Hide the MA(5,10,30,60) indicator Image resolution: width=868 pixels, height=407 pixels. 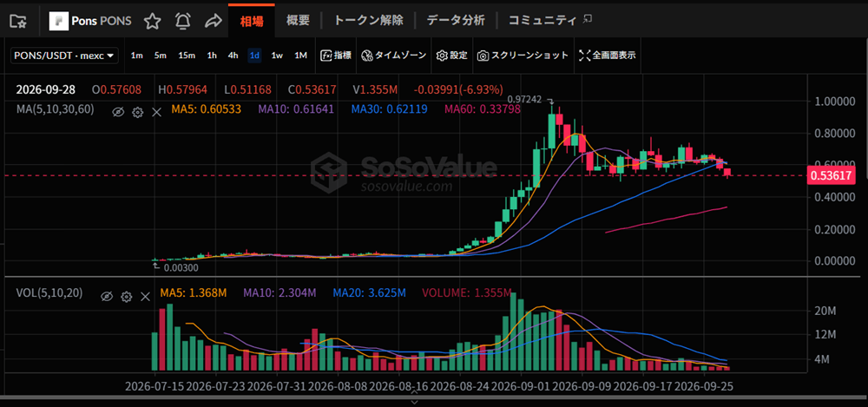[x=118, y=113]
